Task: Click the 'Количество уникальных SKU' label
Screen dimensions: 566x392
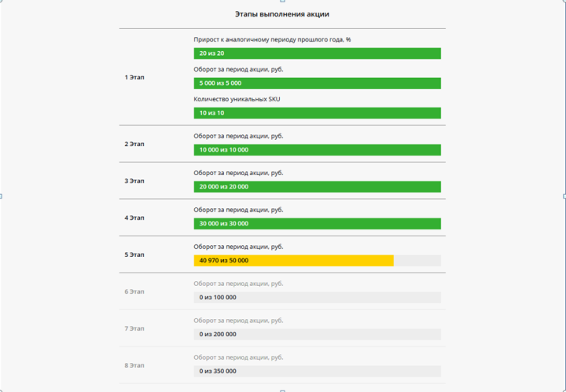Action: point(237,99)
